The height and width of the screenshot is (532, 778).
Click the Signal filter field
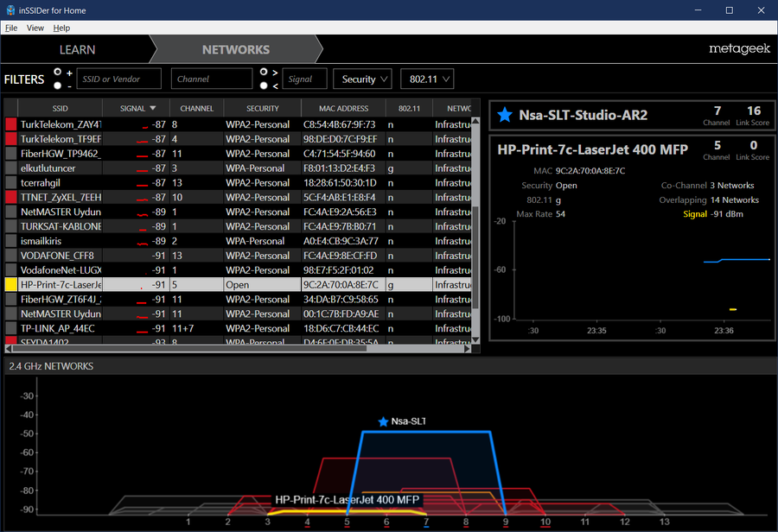pyautogui.click(x=304, y=79)
